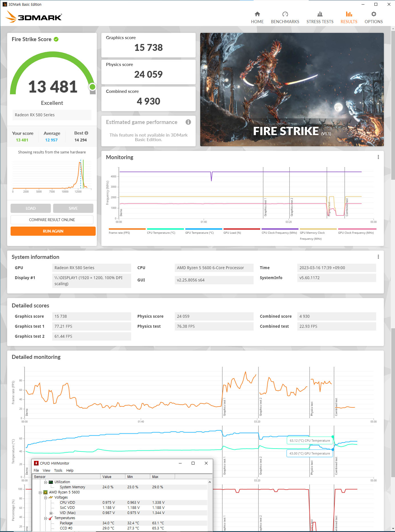Open the Help menu in HWMonitor
This screenshot has width=395, height=532.
[x=70, y=471]
